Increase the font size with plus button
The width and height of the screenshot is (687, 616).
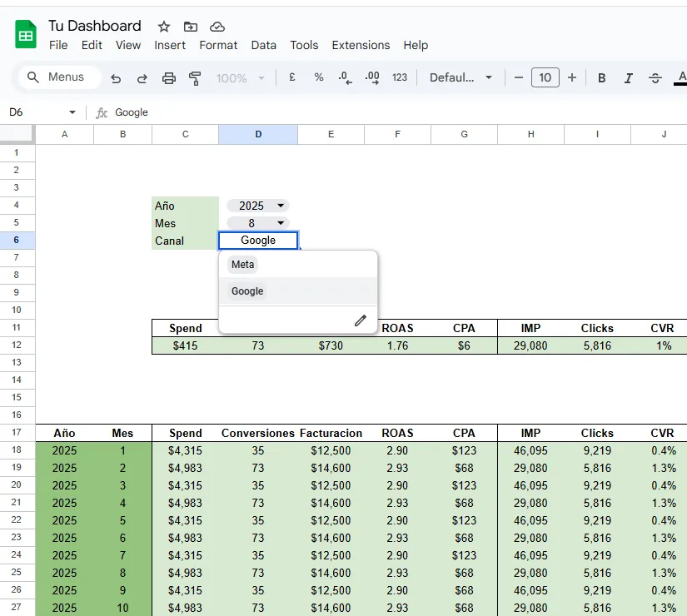[572, 77]
